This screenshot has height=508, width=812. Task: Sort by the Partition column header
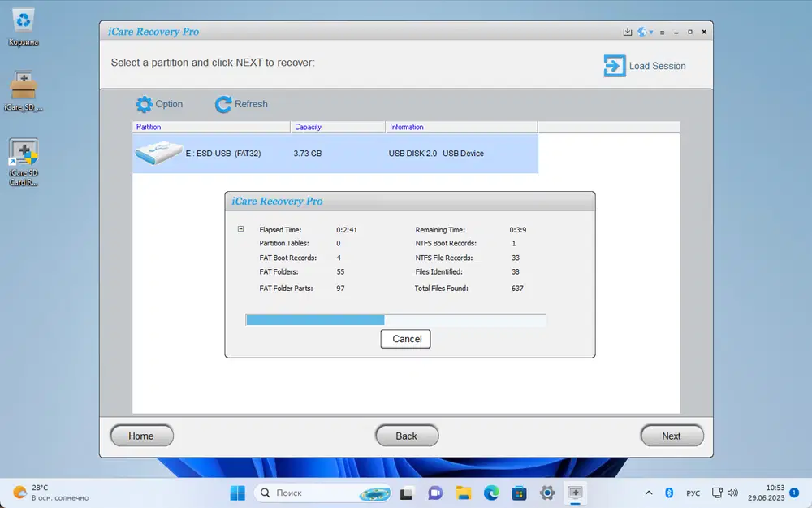click(211, 127)
